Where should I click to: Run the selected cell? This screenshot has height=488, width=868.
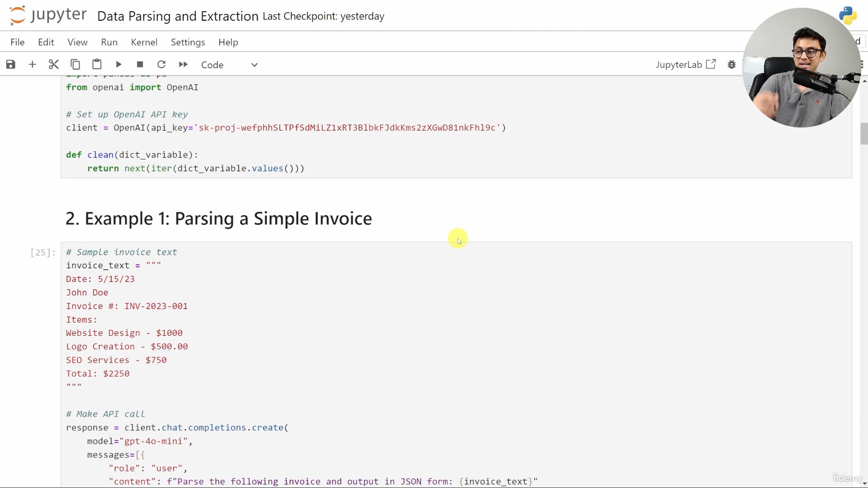point(118,65)
